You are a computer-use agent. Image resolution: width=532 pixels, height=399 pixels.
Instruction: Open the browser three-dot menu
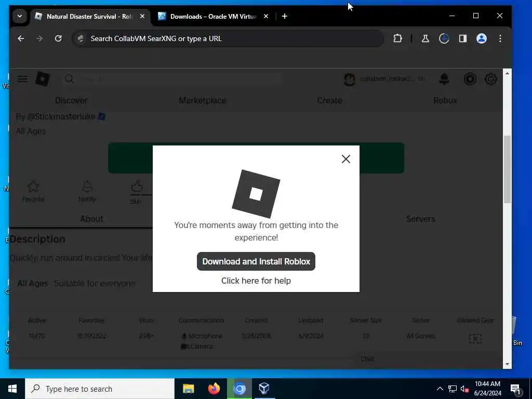[500, 38]
